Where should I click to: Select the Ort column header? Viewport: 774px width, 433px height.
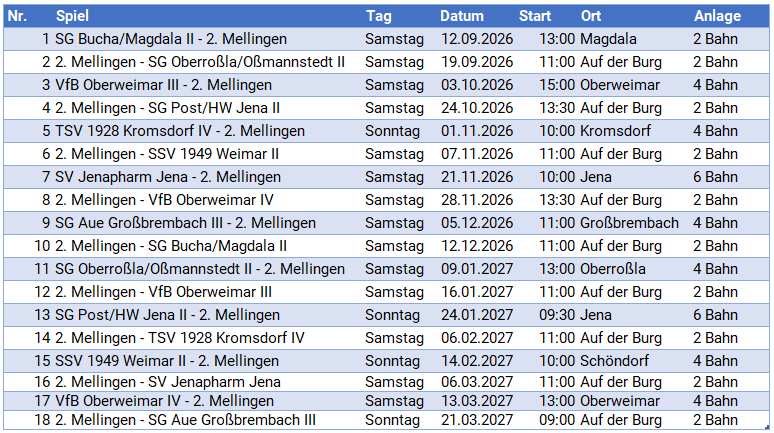coord(591,16)
